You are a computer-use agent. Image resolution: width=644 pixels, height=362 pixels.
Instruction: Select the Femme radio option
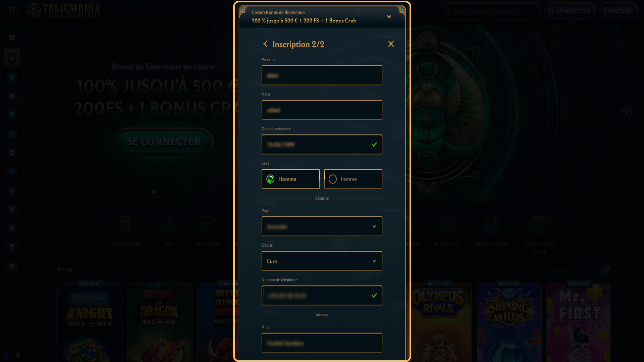tap(353, 179)
